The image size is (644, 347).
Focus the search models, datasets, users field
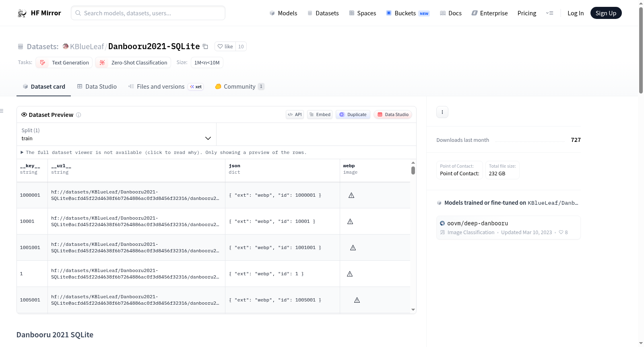click(148, 13)
